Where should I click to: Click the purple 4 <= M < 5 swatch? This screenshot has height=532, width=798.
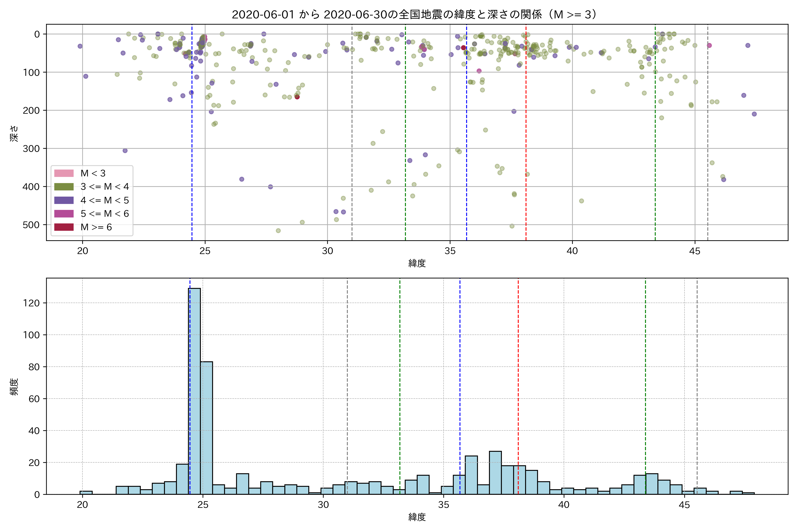tap(64, 200)
